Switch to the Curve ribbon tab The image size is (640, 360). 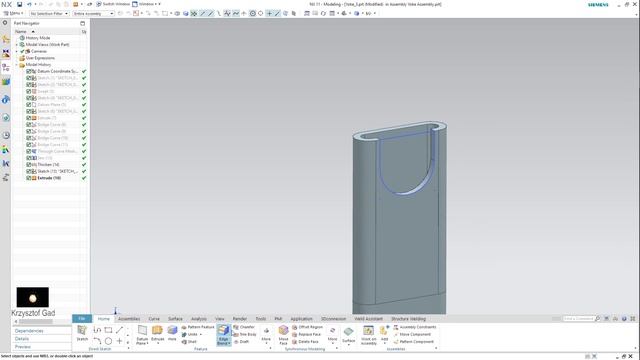pos(154,319)
